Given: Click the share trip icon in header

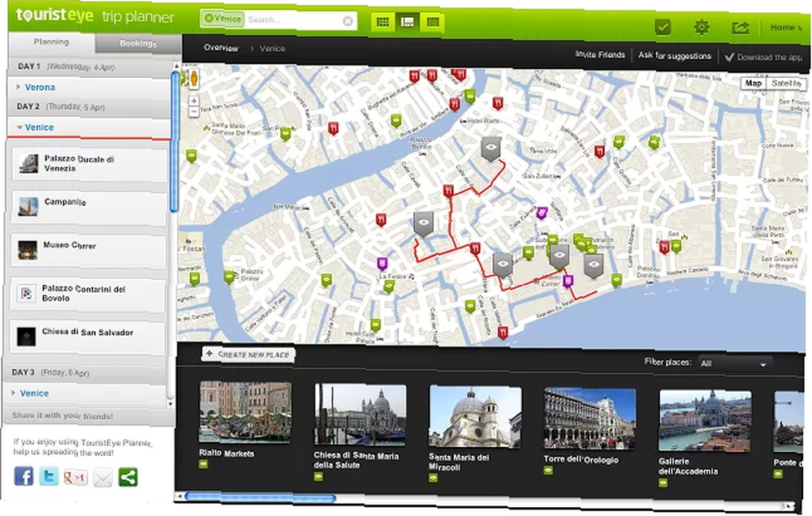Looking at the screenshot, I should [x=740, y=28].
